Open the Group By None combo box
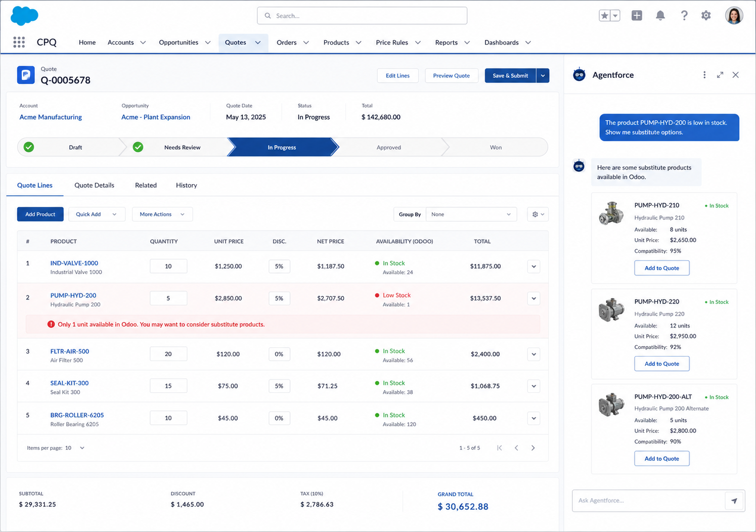 (471, 214)
